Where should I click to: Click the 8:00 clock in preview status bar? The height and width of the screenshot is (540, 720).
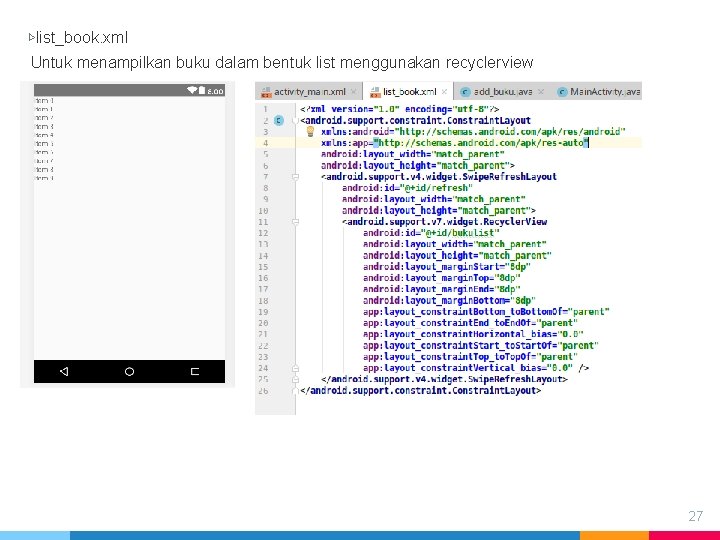[215, 91]
